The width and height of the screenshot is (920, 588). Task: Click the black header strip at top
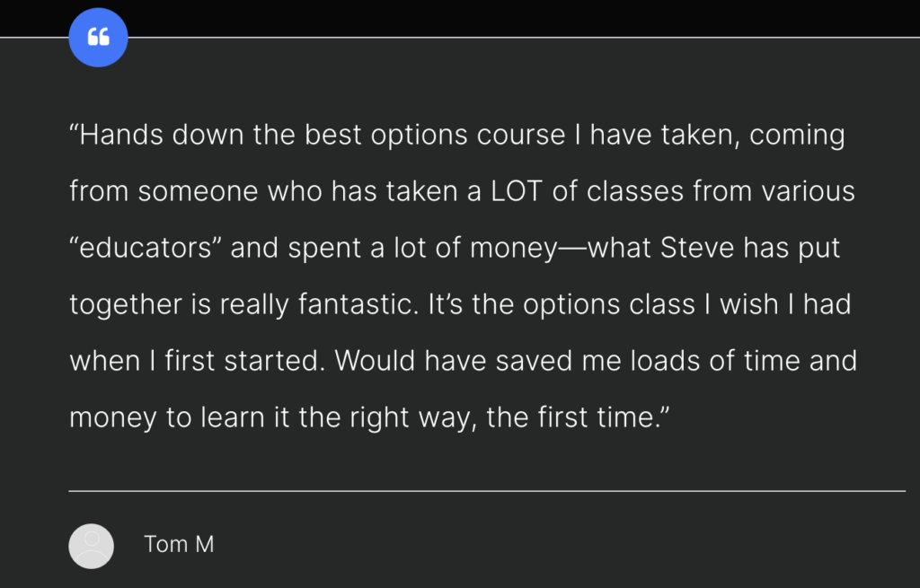point(460,18)
